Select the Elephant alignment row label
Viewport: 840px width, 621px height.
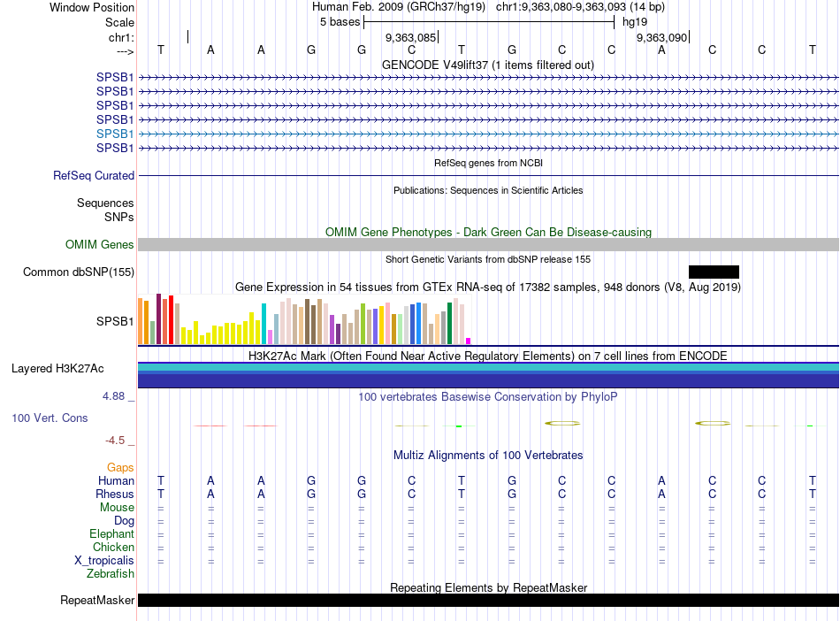[111, 534]
